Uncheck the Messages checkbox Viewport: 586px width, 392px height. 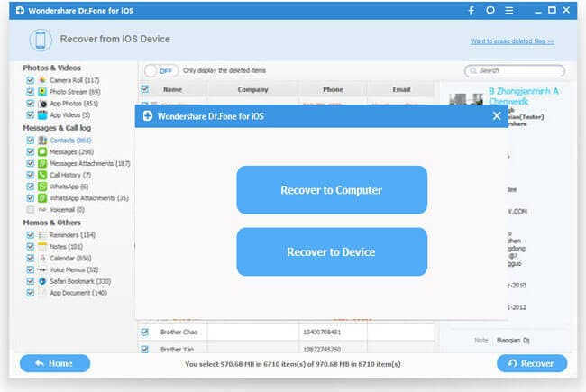tap(31, 151)
